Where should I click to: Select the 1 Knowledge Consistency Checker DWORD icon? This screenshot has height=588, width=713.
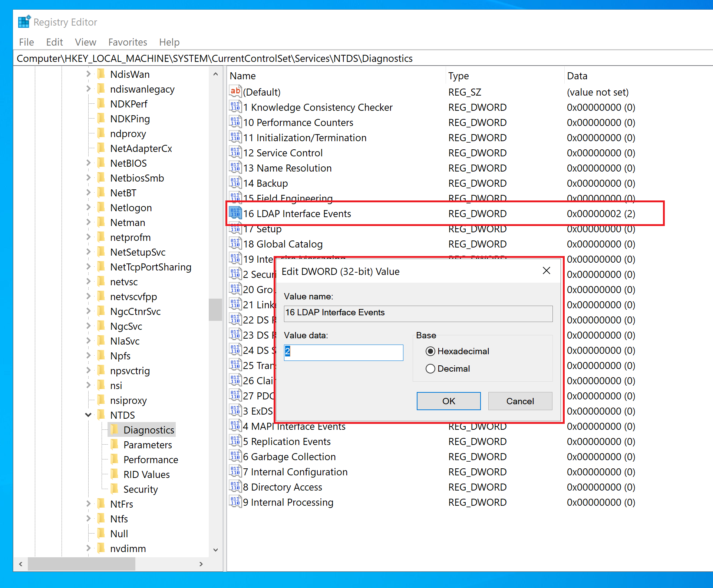click(235, 107)
